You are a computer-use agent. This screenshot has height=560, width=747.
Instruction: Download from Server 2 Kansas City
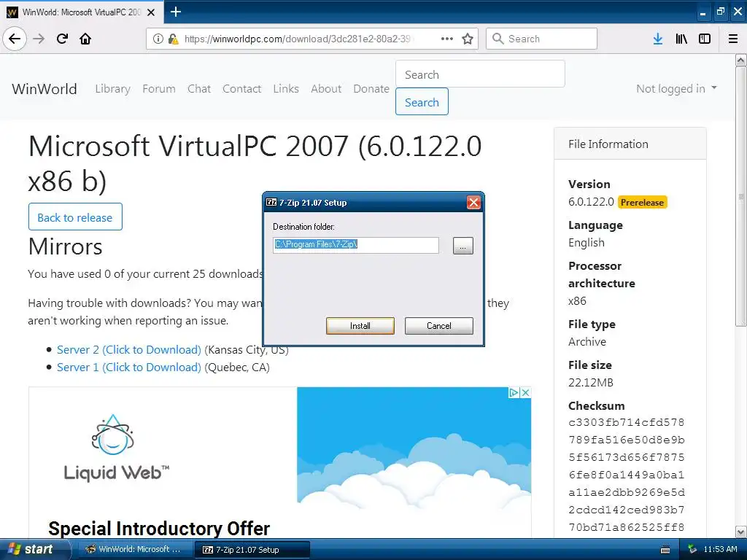coord(128,349)
